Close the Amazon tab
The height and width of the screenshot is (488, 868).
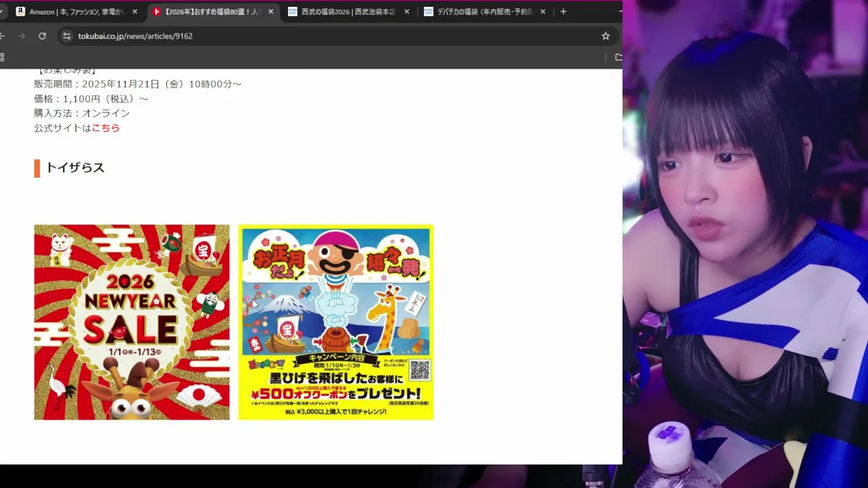click(x=134, y=12)
